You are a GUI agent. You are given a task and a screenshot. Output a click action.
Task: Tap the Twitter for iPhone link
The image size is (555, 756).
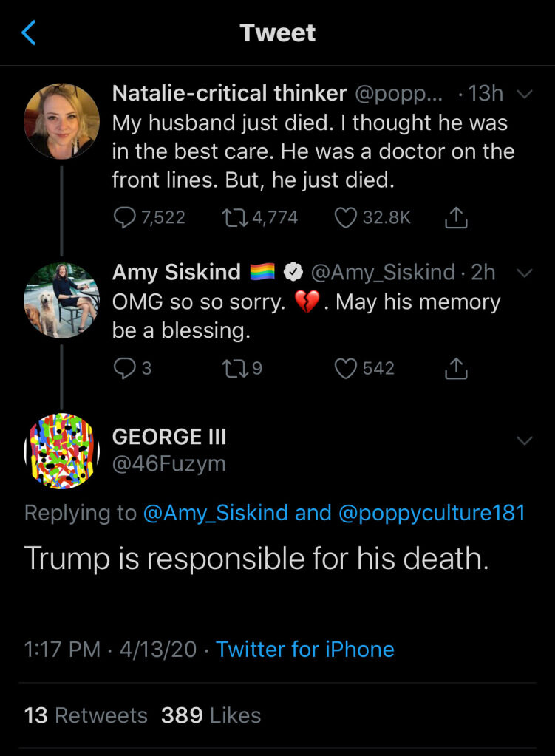pyautogui.click(x=304, y=649)
